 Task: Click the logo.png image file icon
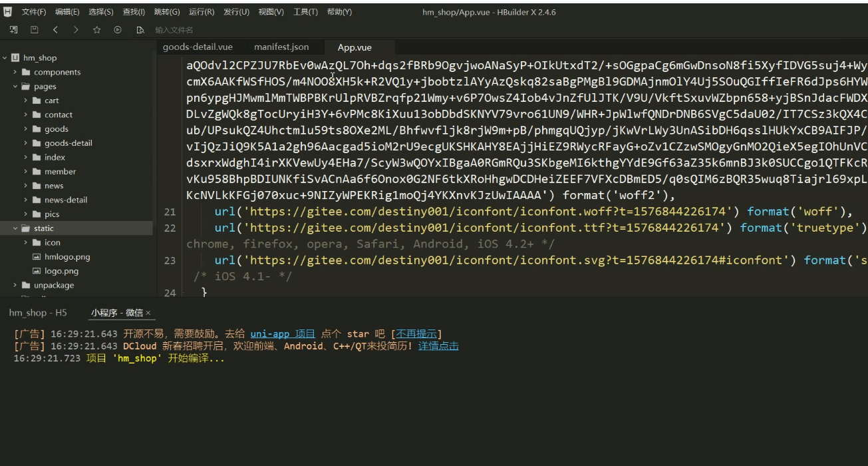tap(37, 271)
